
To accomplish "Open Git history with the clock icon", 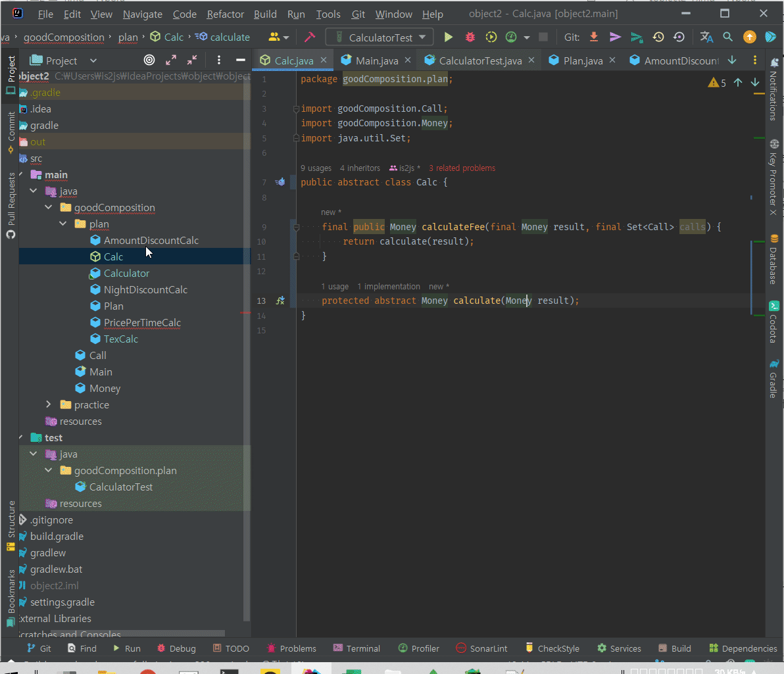I will [658, 37].
